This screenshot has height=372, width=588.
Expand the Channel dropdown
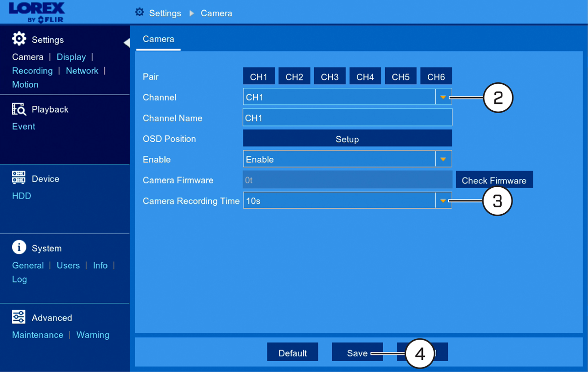(443, 97)
